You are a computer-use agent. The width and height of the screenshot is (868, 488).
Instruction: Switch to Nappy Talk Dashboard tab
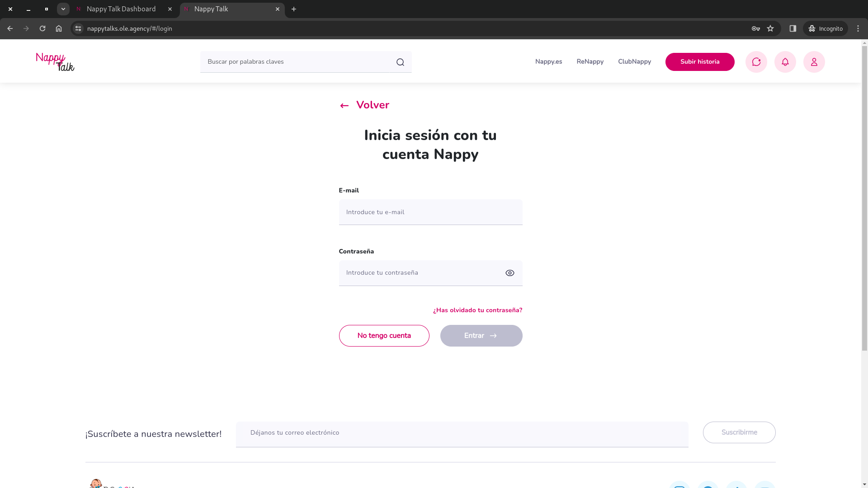point(121,9)
